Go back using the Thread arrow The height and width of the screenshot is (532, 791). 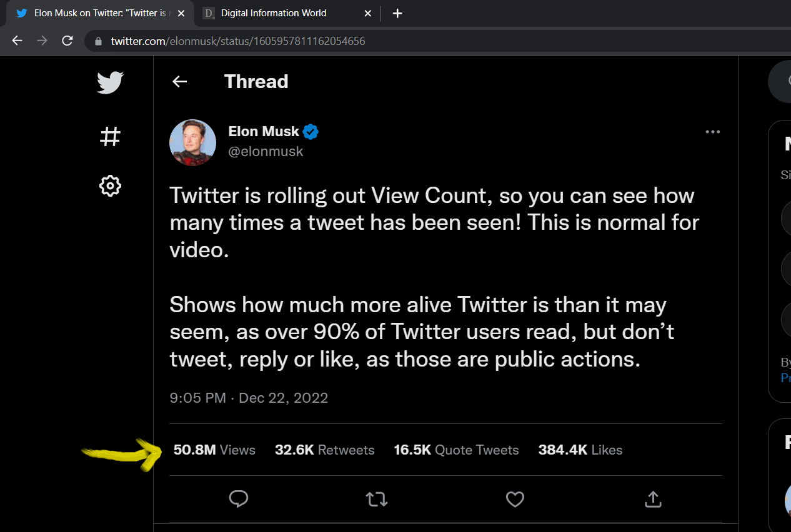click(180, 81)
